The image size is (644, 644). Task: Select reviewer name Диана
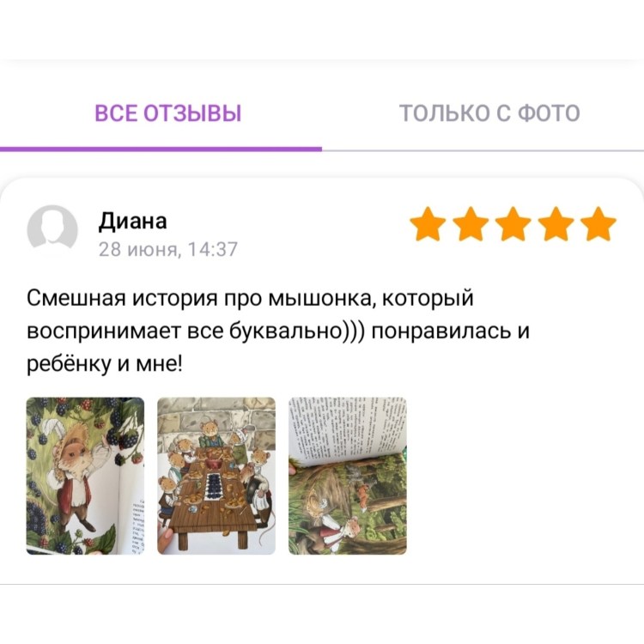[x=132, y=221]
